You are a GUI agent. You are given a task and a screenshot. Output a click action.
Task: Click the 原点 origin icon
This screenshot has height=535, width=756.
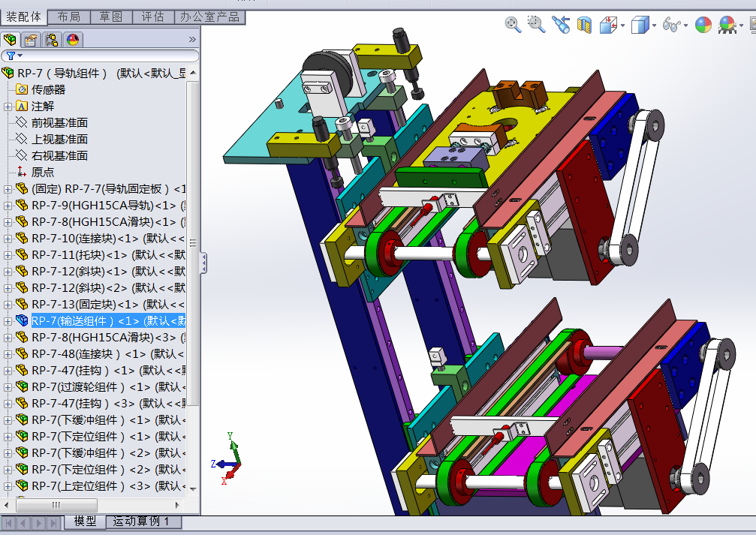click(x=21, y=172)
